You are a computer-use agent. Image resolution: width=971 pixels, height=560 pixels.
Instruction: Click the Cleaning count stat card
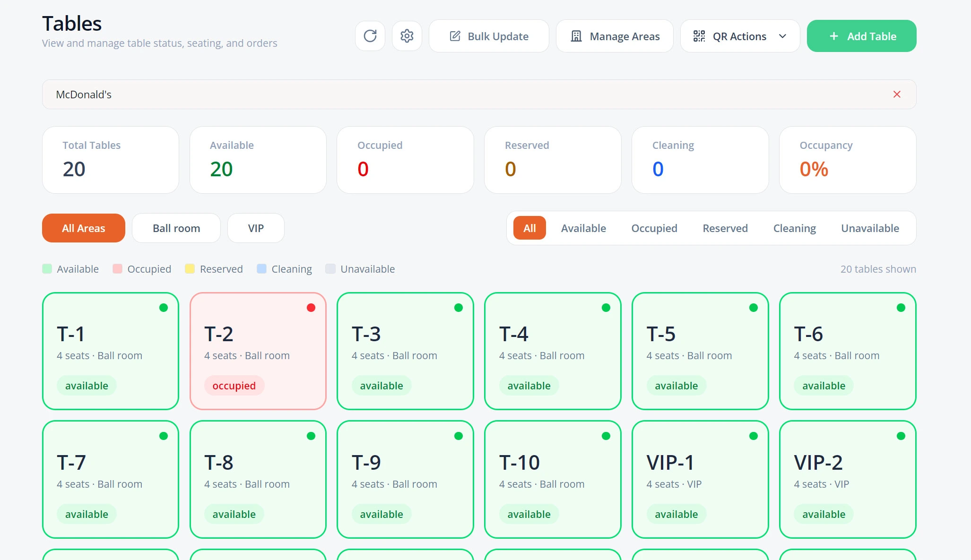click(x=700, y=160)
